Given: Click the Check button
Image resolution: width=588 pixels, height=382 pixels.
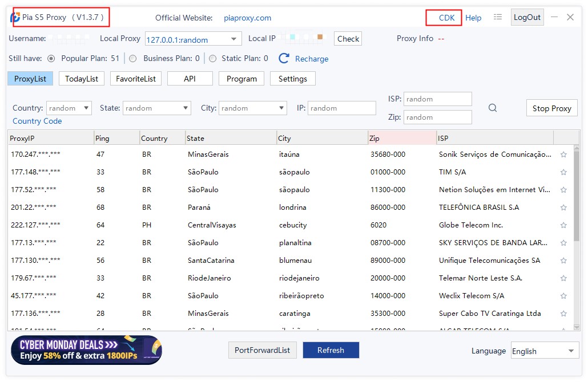Looking at the screenshot, I should 348,39.
